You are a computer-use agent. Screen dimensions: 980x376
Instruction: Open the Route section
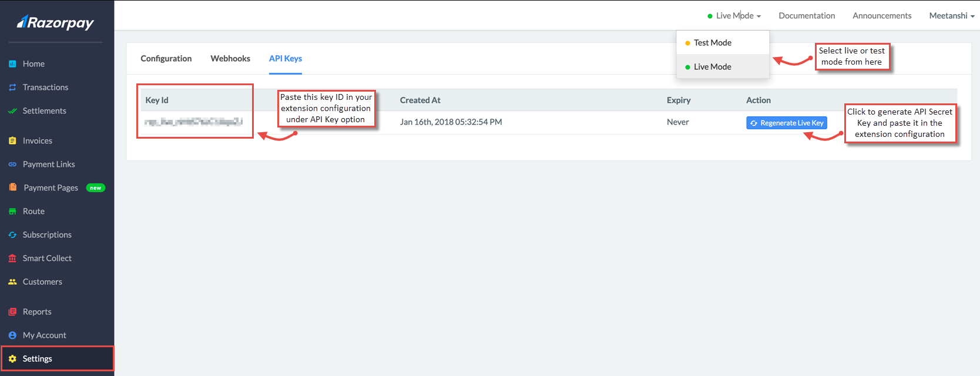click(33, 211)
